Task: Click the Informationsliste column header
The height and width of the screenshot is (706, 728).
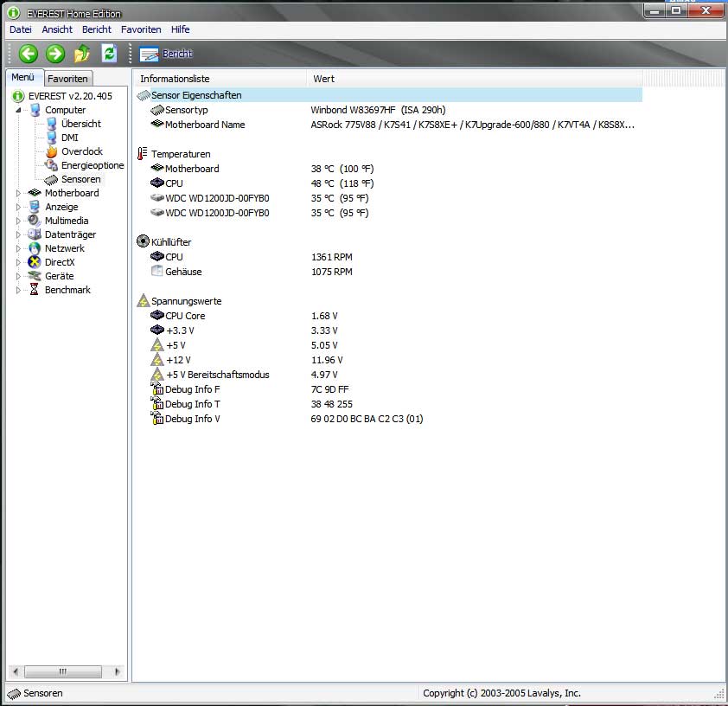Action: (220, 79)
